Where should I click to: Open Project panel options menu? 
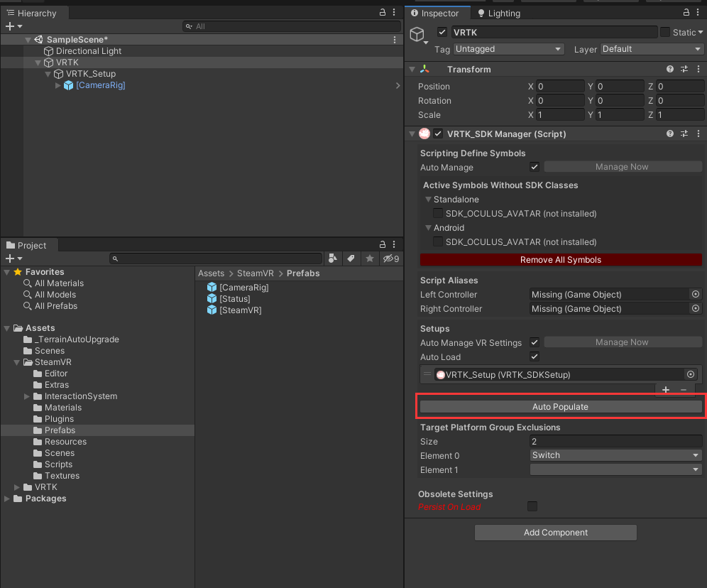pos(394,244)
